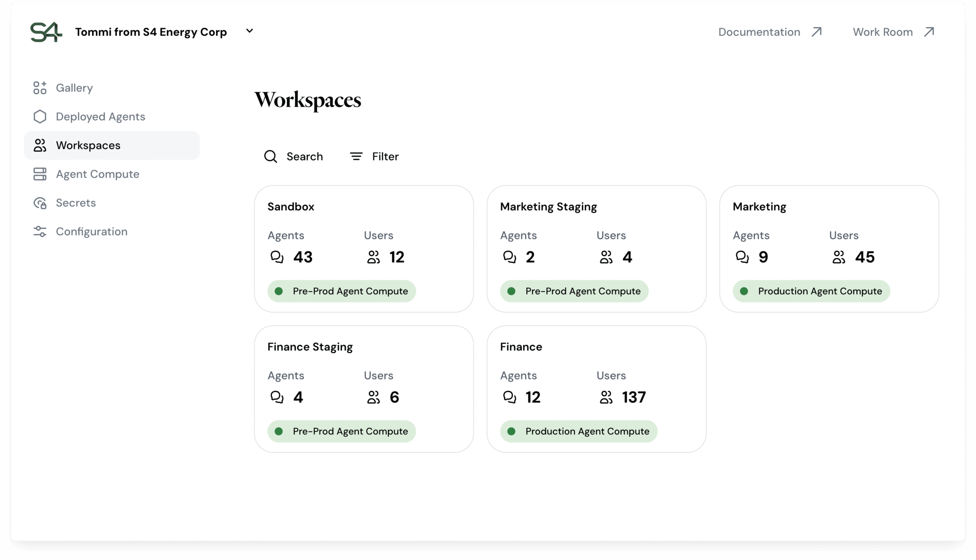Click the user count 12 in Sandbox
This screenshot has width=976, height=560.
[397, 257]
